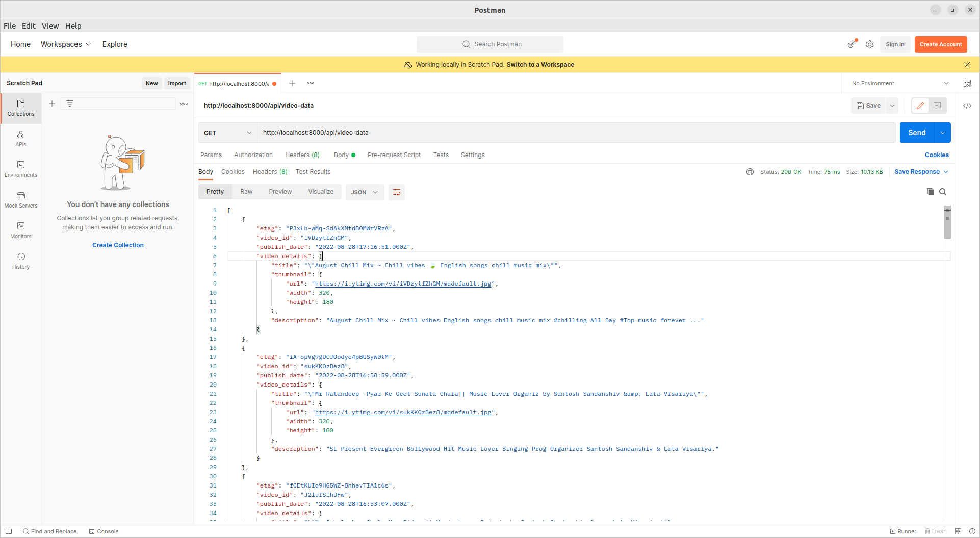Copy the response body to clipboard
This screenshot has width=980, height=538.
[931, 192]
